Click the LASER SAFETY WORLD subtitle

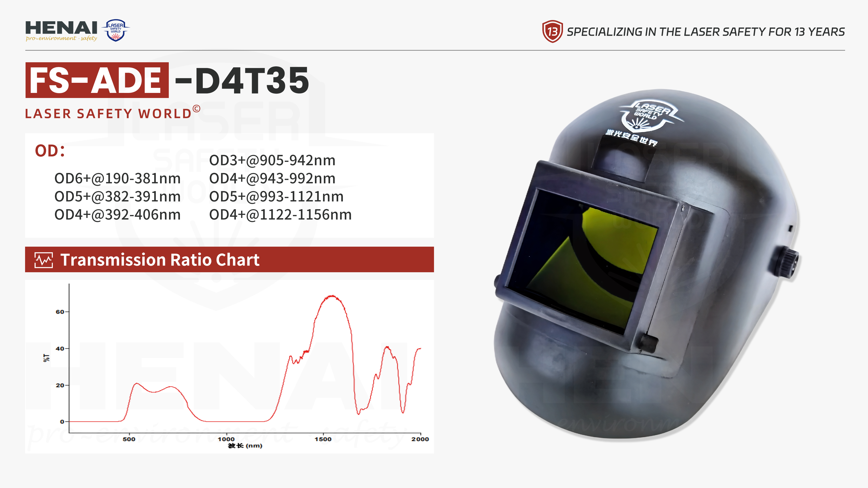pyautogui.click(x=108, y=114)
